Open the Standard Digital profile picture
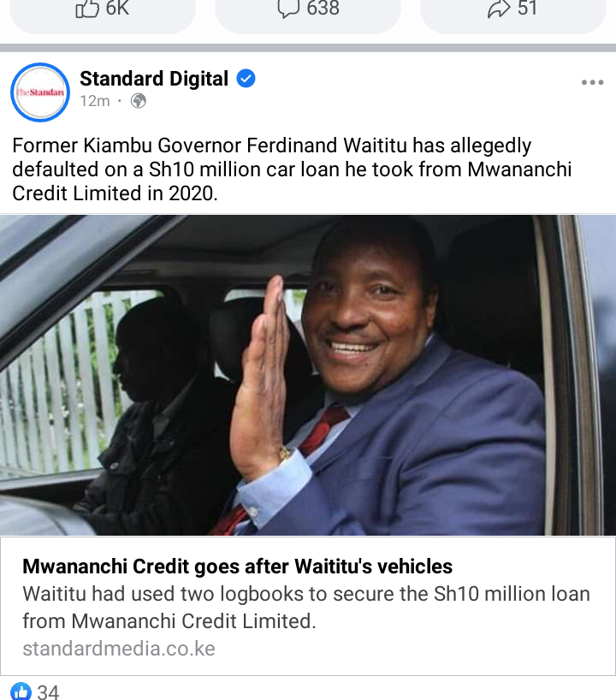616x700 pixels. 40,92
